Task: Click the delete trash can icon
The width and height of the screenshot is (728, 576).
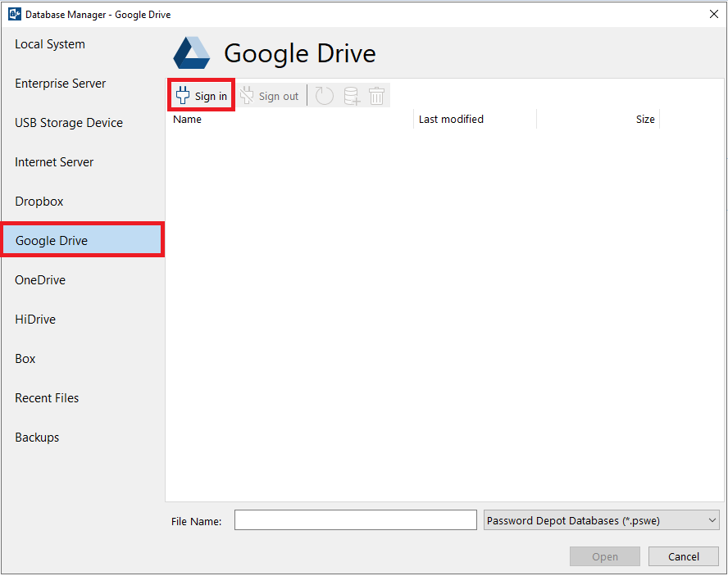Action: (376, 96)
